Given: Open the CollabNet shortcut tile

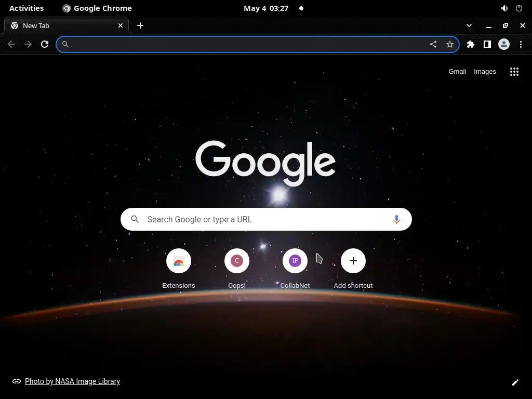Looking at the screenshot, I should 295,269.
